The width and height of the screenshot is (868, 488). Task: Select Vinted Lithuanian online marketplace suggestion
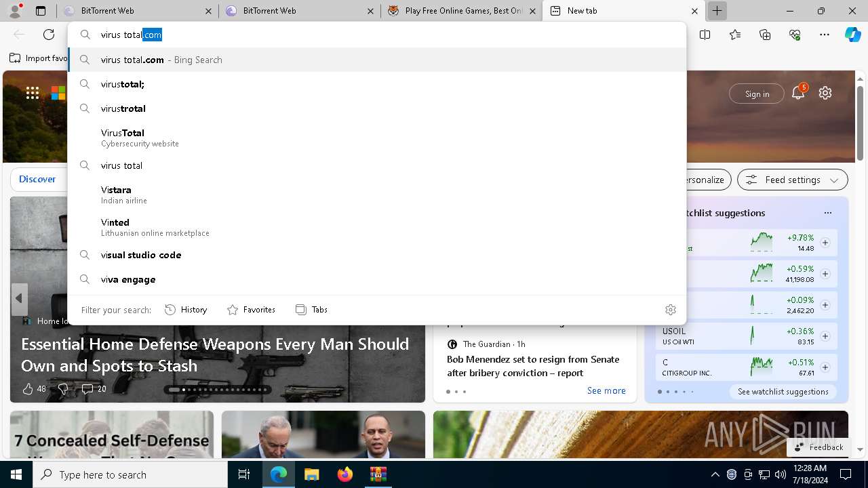377,227
